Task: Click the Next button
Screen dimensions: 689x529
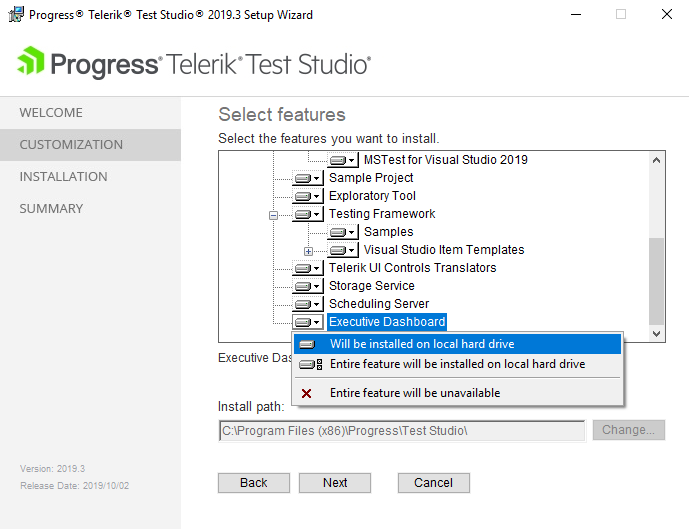Action: [335, 483]
